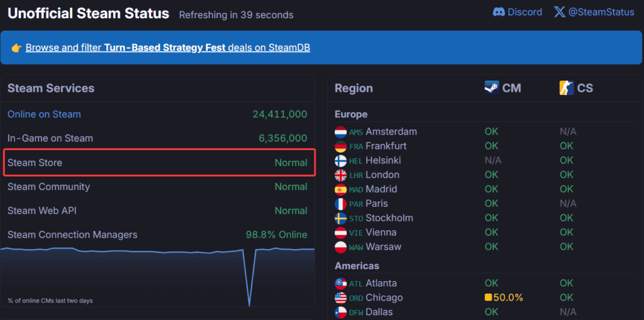
Task: Click the Steam Community status row
Action: point(157,187)
